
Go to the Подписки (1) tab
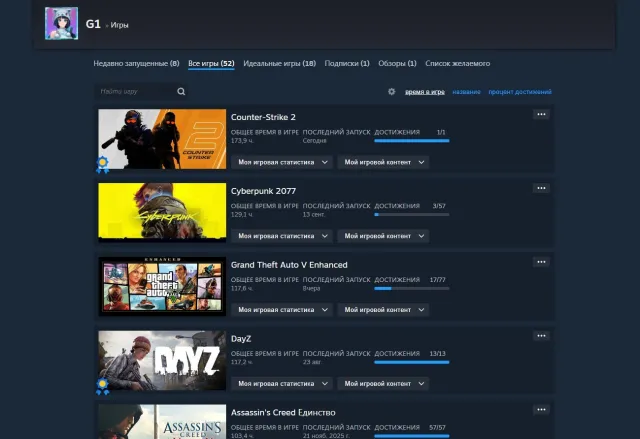pos(347,63)
